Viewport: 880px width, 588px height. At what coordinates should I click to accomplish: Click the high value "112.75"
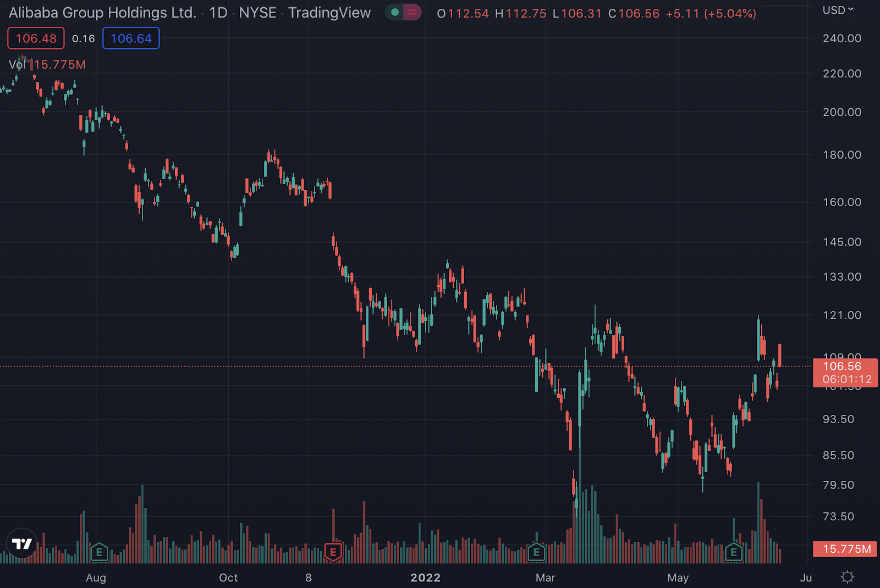coord(526,13)
